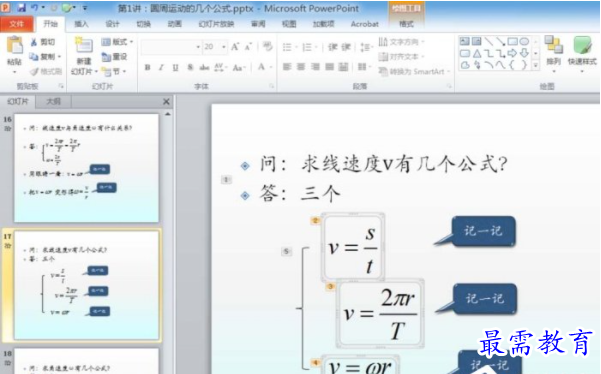Toggle Underline formatting
Screen dimensions: 601x374
click(175, 67)
